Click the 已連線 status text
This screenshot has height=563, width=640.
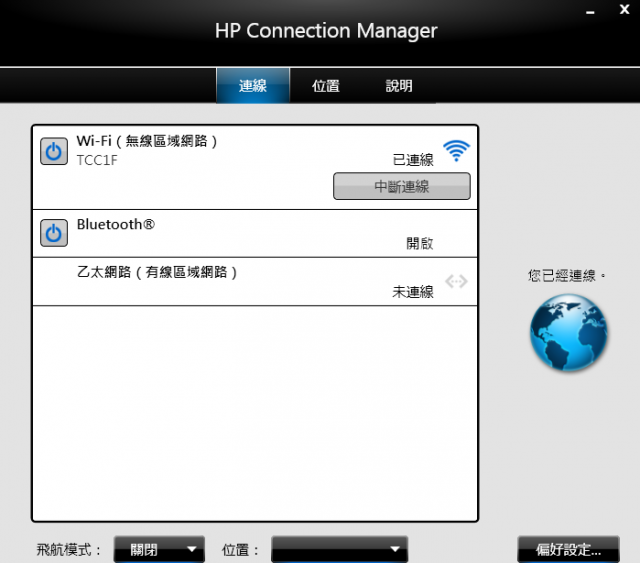(x=413, y=160)
